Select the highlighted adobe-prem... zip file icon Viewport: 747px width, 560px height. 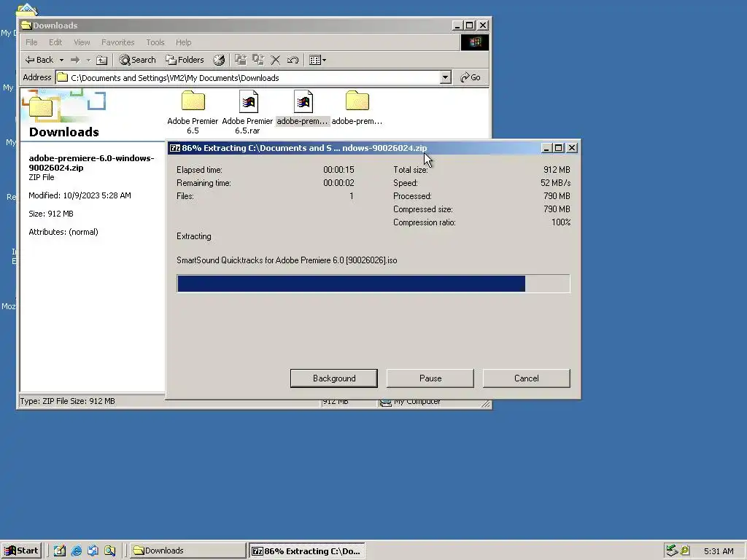pos(303,108)
